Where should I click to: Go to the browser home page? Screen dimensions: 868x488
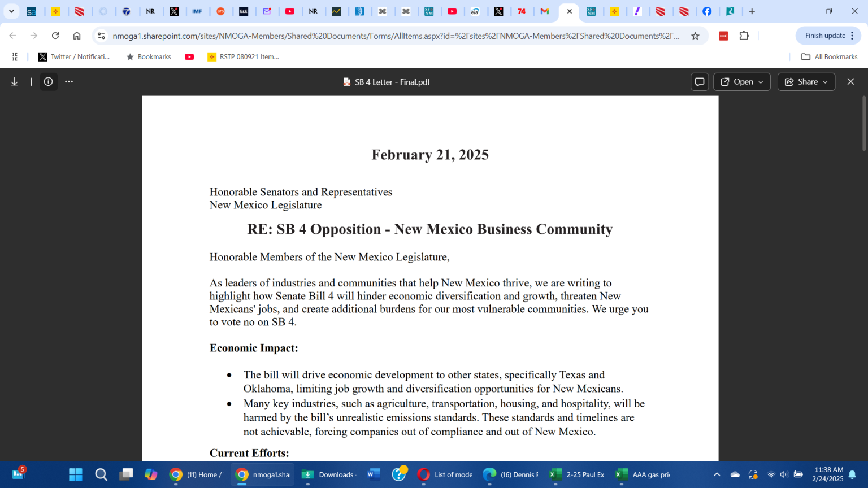pos(77,36)
